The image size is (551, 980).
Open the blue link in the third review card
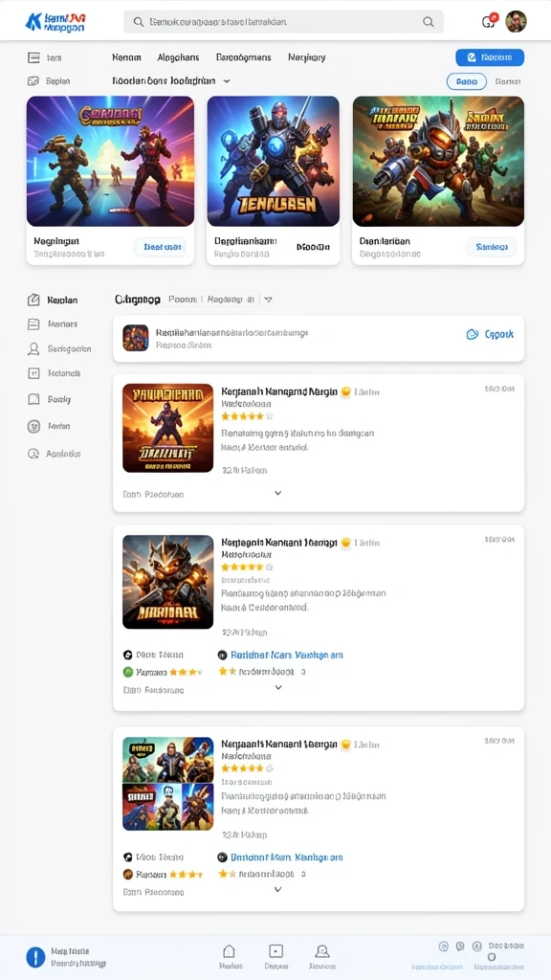point(287,857)
